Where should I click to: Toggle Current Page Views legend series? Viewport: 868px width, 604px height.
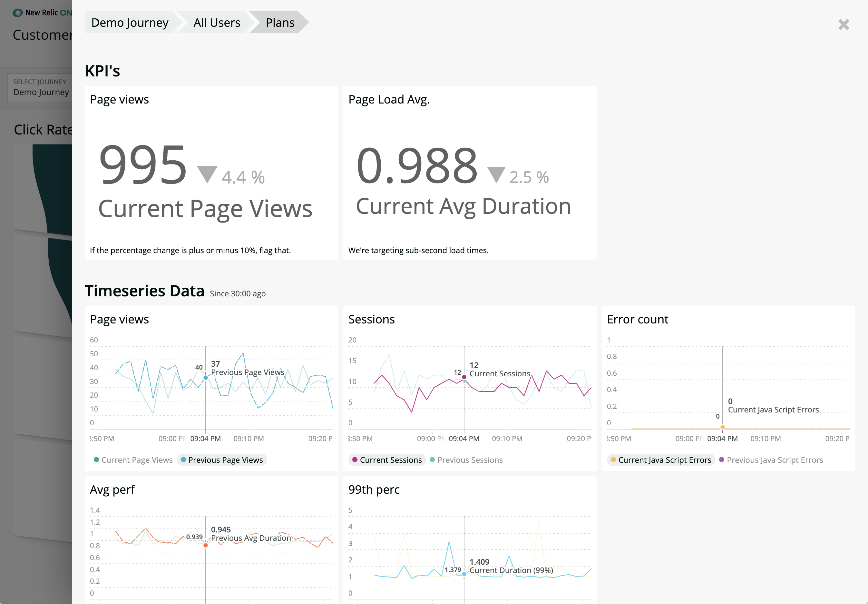[x=133, y=460]
